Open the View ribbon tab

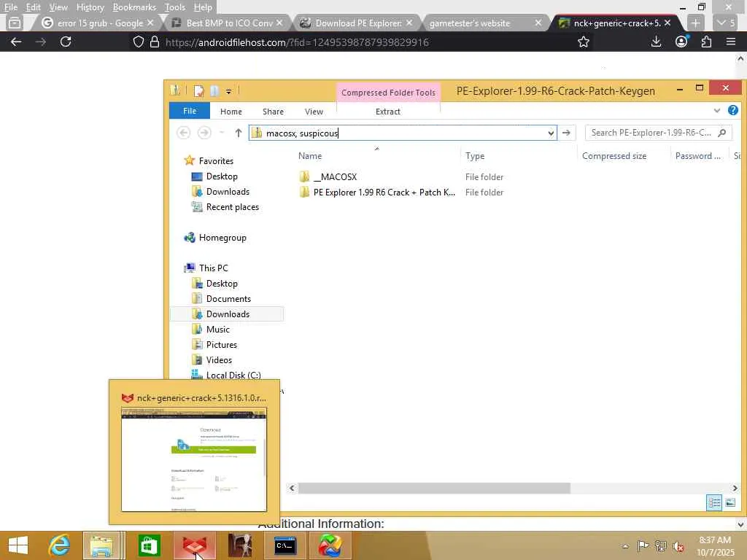[x=314, y=112]
